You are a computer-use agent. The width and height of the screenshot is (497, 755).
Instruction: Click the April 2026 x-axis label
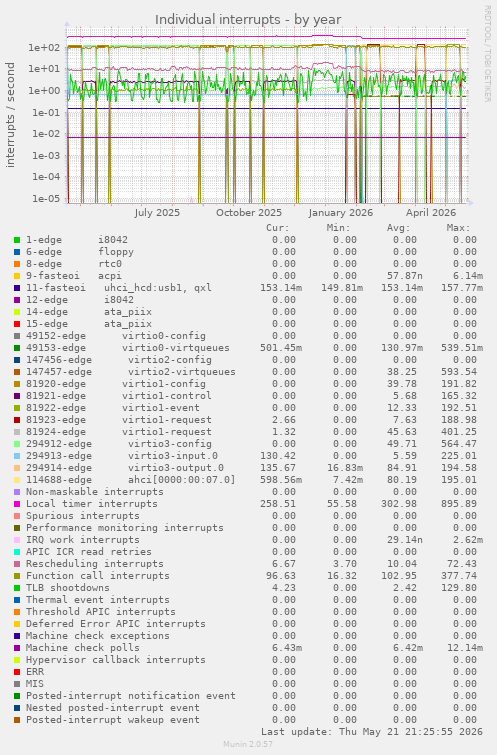pyautogui.click(x=431, y=213)
